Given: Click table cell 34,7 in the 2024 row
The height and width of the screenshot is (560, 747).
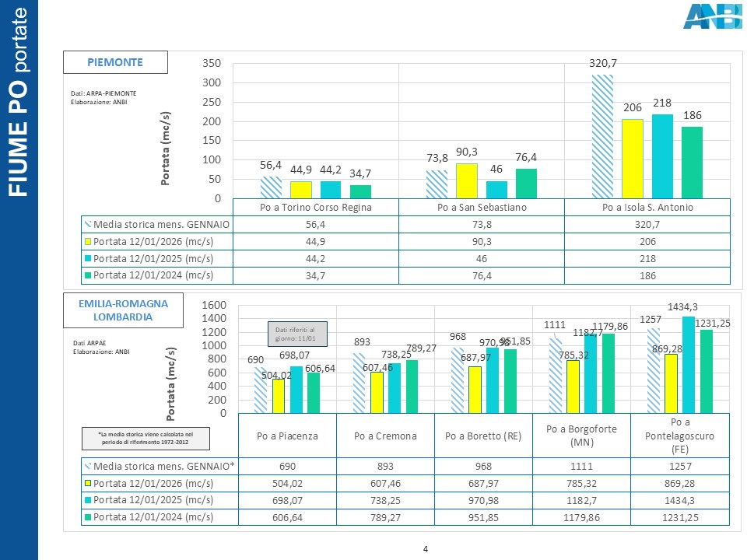Looking at the screenshot, I should tap(316, 275).
